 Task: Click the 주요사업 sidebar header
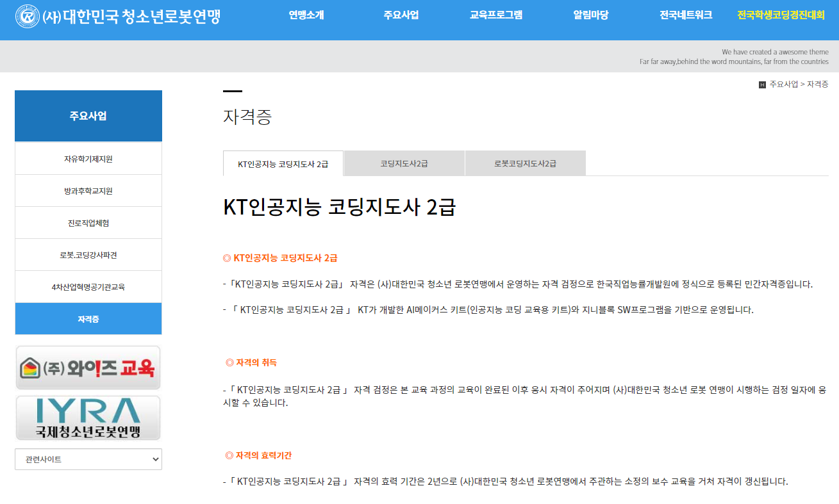click(88, 116)
